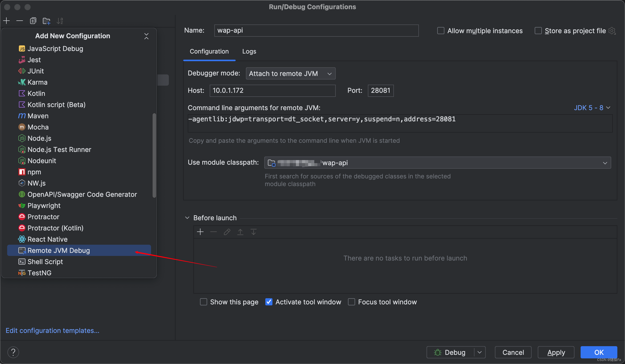
Task: Click the add new configuration plus icon
Action: point(6,21)
